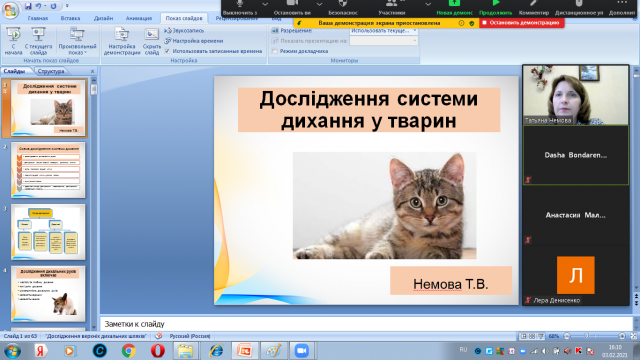
Task: Click Остановить демонстрацию red button
Action: pos(521,23)
